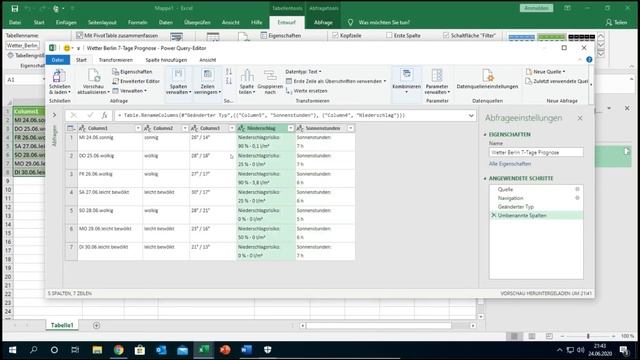Click gear icon of the Quelle step
The image size is (640, 360).
(x=577, y=189)
